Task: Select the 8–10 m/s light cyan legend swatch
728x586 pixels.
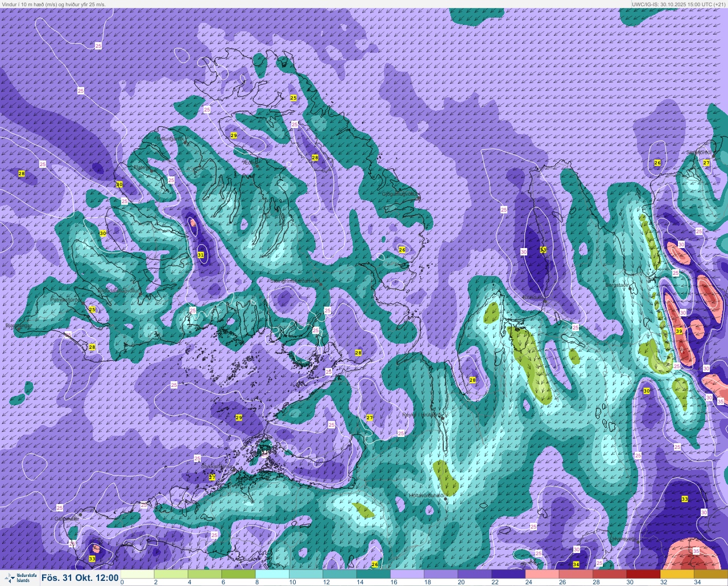Action: pos(272,574)
